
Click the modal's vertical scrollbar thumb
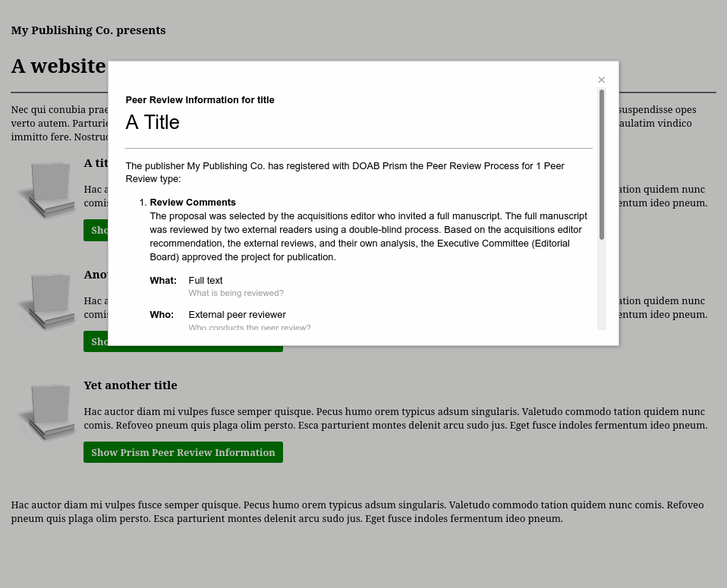(602, 165)
